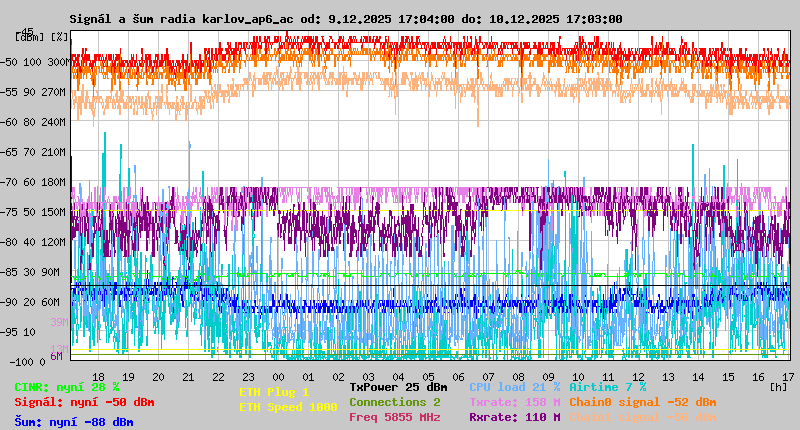Click the TxPower 25 dBm label
800x430 pixels.
398,386
